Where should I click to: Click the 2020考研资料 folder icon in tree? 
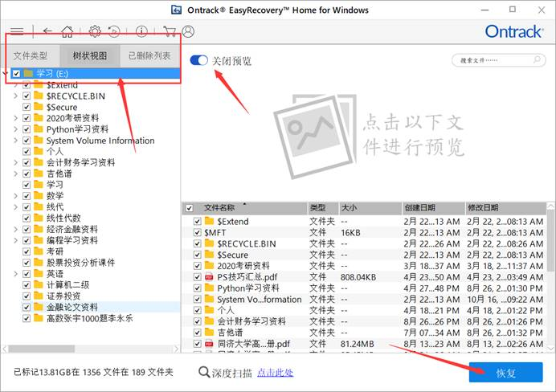pos(39,118)
